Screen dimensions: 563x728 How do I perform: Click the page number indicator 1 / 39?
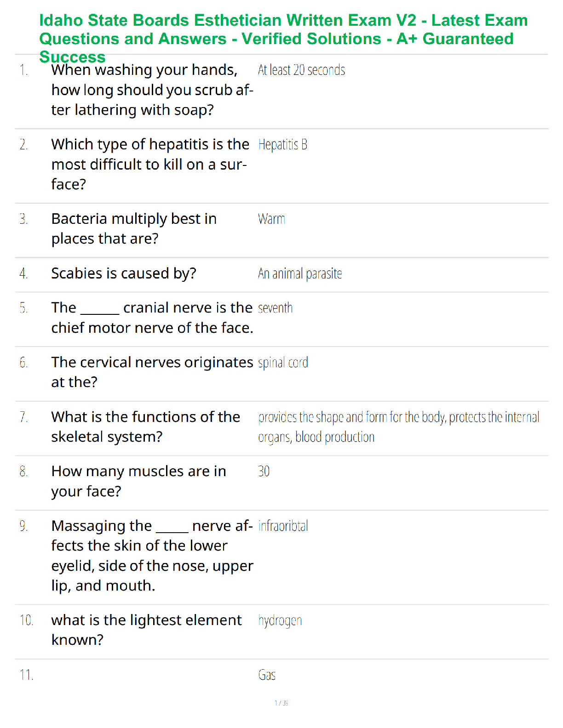281,703
